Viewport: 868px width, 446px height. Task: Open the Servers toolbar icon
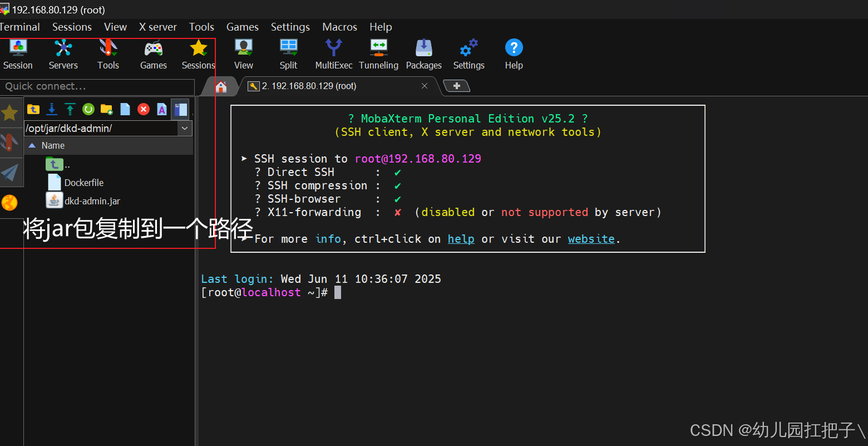pyautogui.click(x=63, y=55)
